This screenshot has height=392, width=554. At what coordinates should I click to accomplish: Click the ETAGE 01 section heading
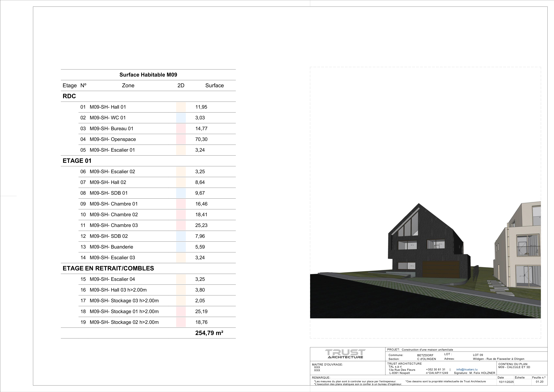point(77,161)
